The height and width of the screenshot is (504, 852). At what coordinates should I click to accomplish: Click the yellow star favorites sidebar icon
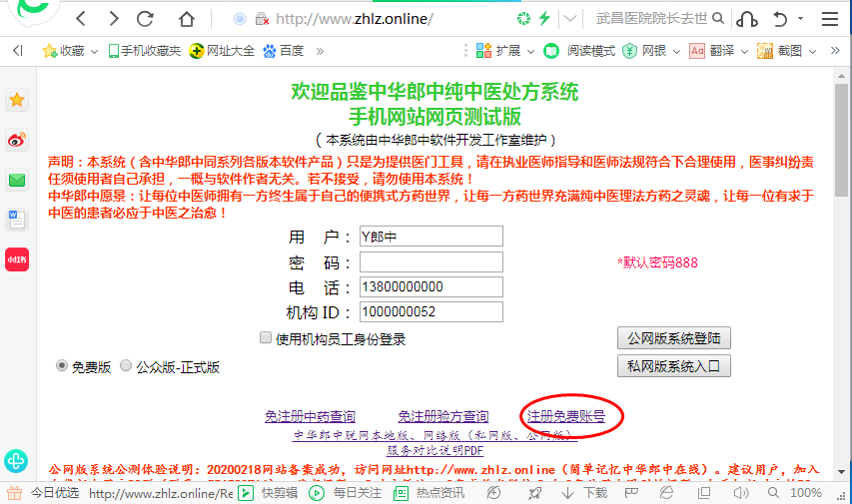[x=17, y=100]
